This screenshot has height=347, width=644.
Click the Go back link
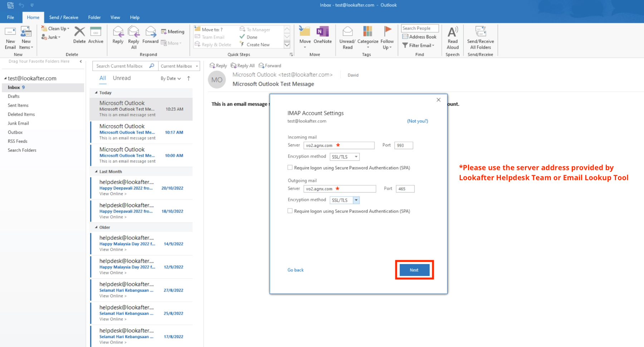pyautogui.click(x=296, y=270)
